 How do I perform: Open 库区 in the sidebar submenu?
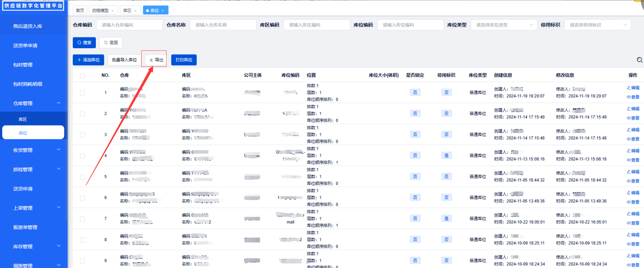[x=23, y=119]
